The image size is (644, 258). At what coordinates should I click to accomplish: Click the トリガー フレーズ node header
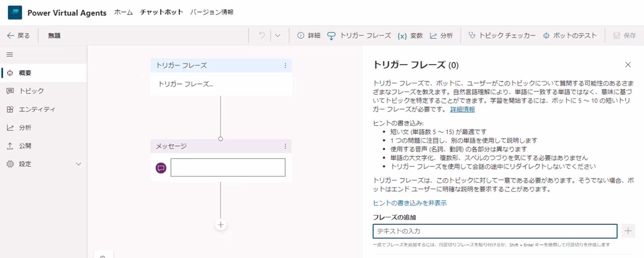coord(221,66)
